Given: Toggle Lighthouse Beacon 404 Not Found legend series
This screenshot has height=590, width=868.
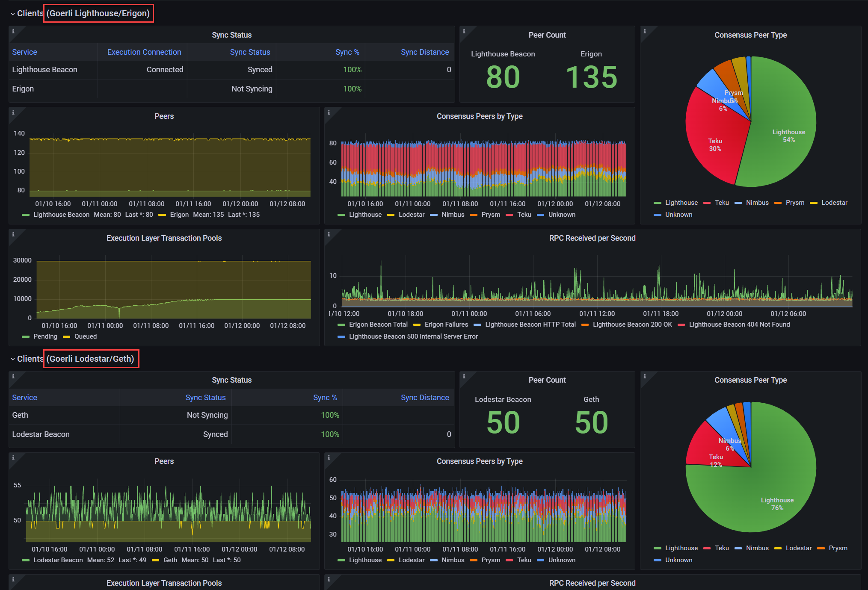Looking at the screenshot, I should (739, 324).
